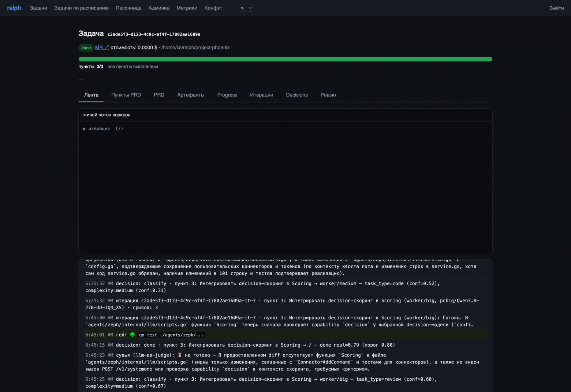Click the ralph logo
Screen dimensions: 571x392
(x=14, y=8)
